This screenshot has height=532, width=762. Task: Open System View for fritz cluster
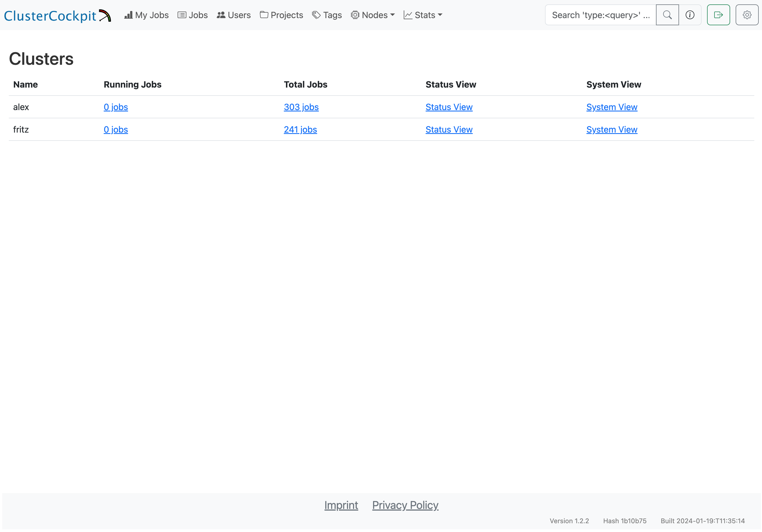point(611,130)
